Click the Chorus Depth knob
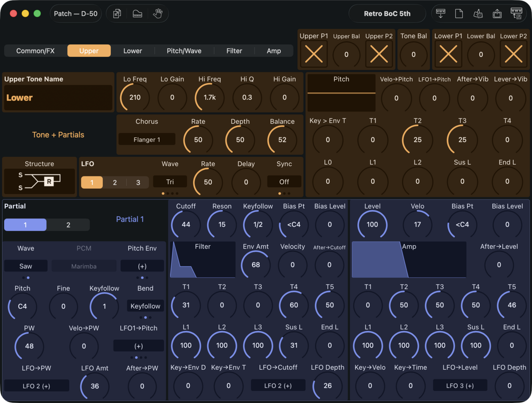The image size is (532, 403). tap(240, 140)
